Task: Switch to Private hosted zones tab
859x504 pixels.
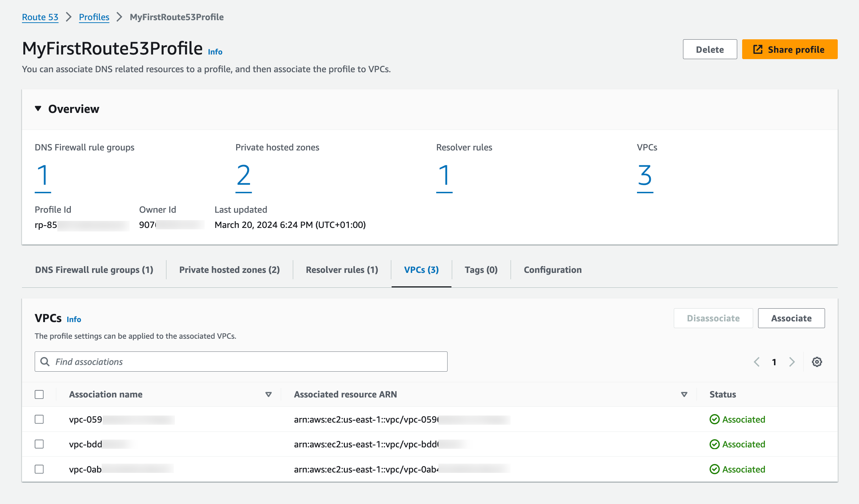Action: coord(229,270)
